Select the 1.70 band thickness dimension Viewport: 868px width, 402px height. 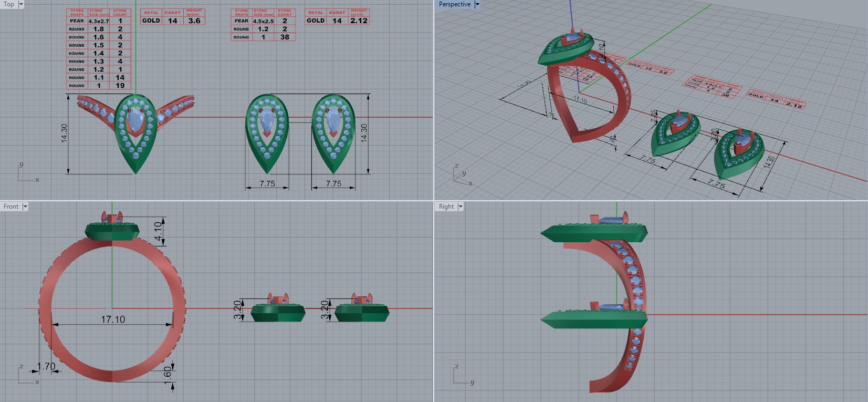point(46,366)
